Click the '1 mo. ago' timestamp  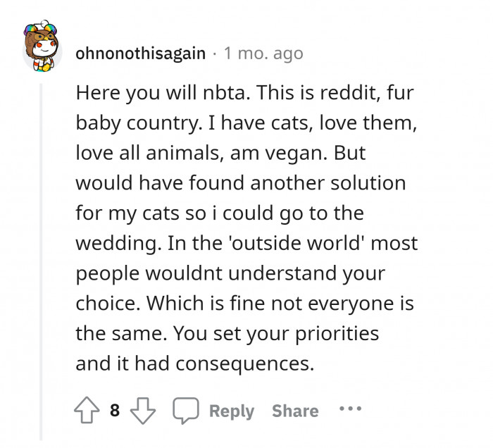263,53
